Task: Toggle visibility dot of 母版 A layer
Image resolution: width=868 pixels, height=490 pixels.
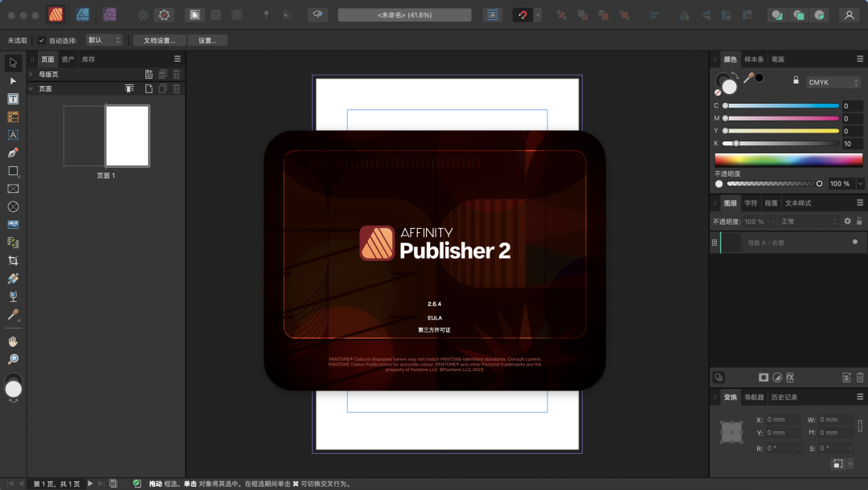Action: [x=854, y=242]
